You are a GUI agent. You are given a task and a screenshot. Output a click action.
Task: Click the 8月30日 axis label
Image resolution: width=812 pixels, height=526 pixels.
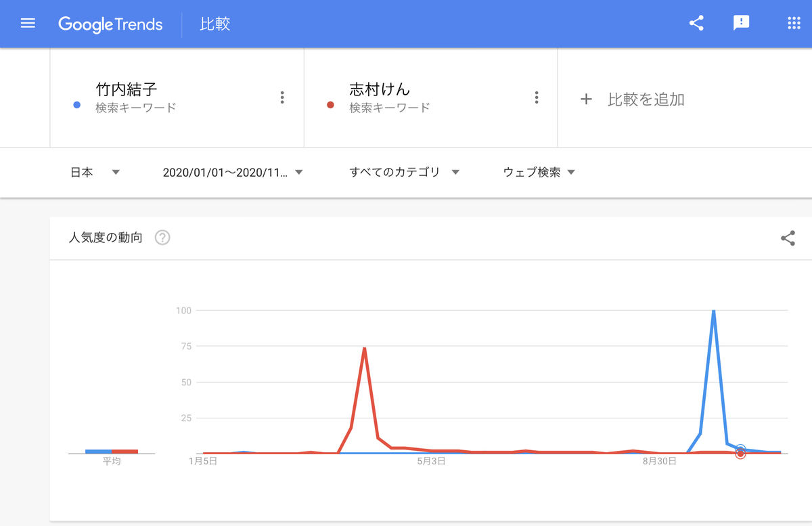[659, 461]
